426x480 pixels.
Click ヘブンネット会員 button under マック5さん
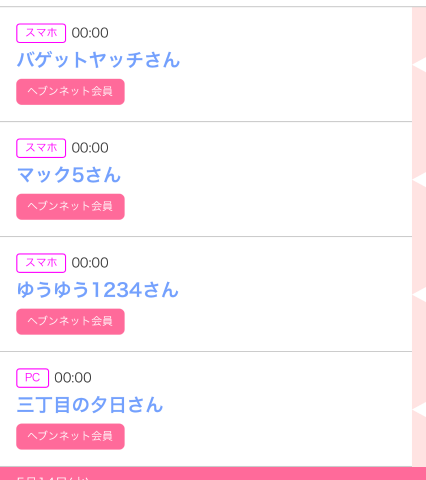[70, 207]
